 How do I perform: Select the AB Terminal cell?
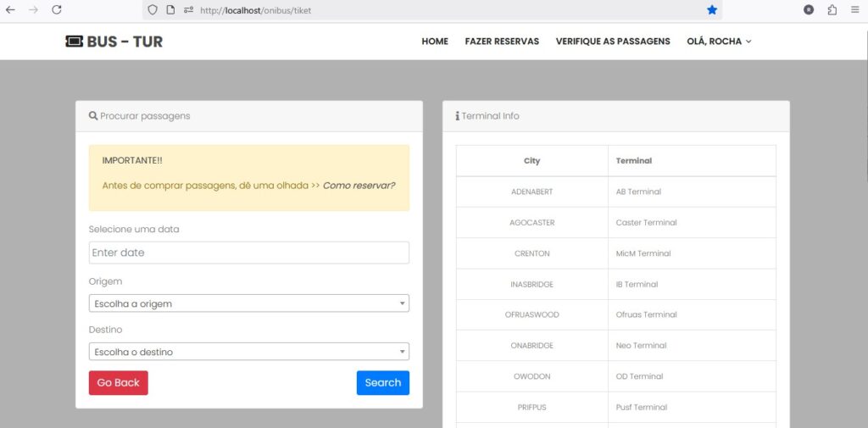click(x=692, y=192)
